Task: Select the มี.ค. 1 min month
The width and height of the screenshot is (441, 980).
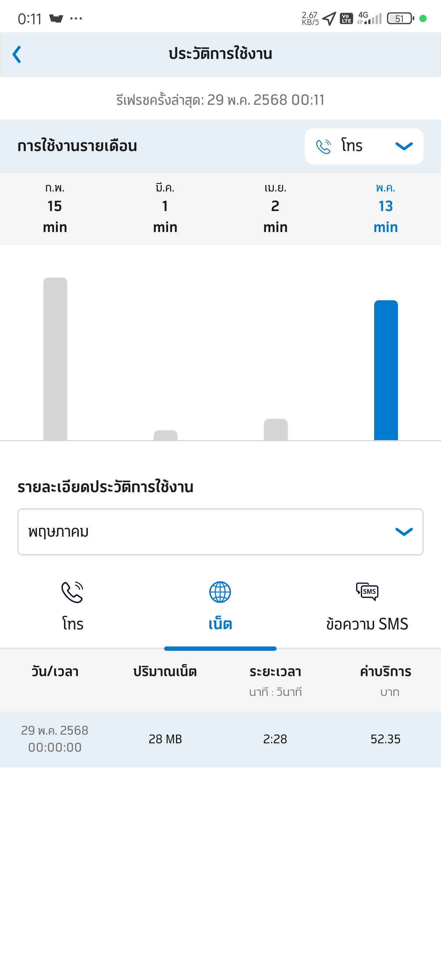Action: tap(165, 208)
